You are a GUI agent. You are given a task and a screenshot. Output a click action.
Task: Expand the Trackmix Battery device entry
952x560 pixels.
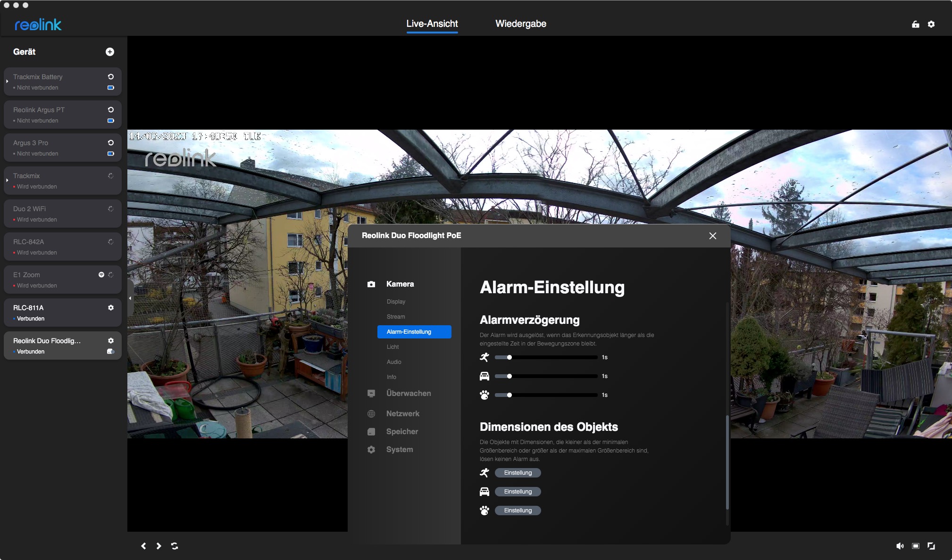pyautogui.click(x=7, y=82)
